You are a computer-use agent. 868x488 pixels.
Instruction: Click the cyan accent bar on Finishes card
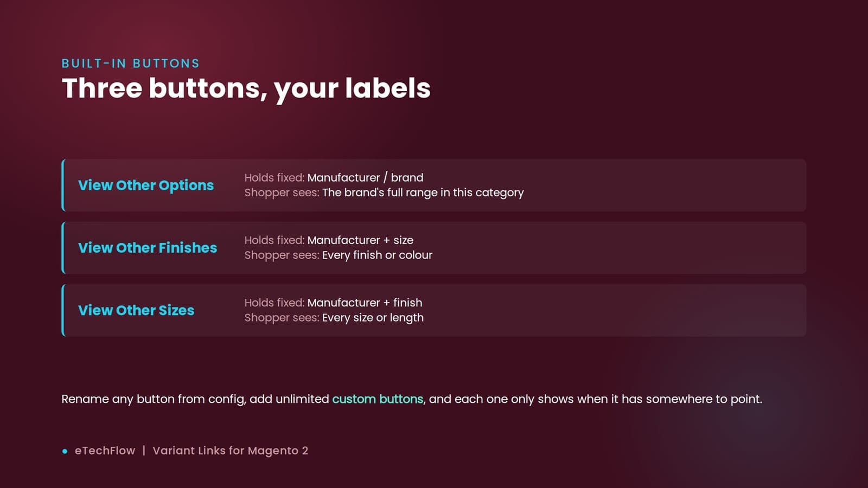[63, 248]
